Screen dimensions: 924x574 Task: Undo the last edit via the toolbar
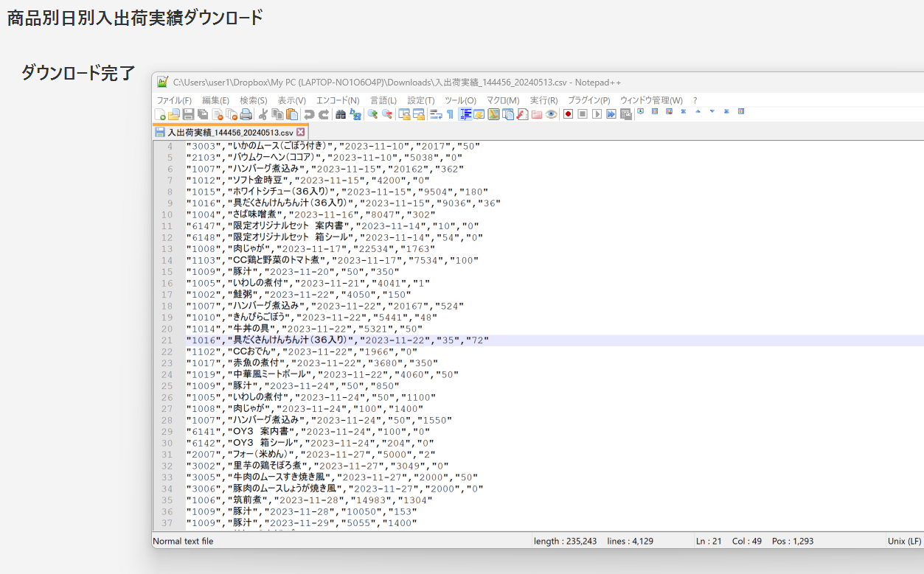click(309, 114)
